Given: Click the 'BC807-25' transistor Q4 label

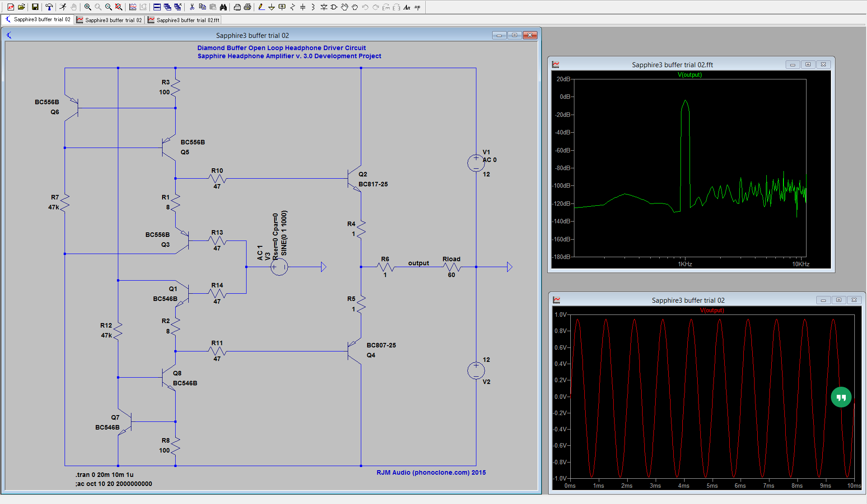Looking at the screenshot, I should coord(381,345).
